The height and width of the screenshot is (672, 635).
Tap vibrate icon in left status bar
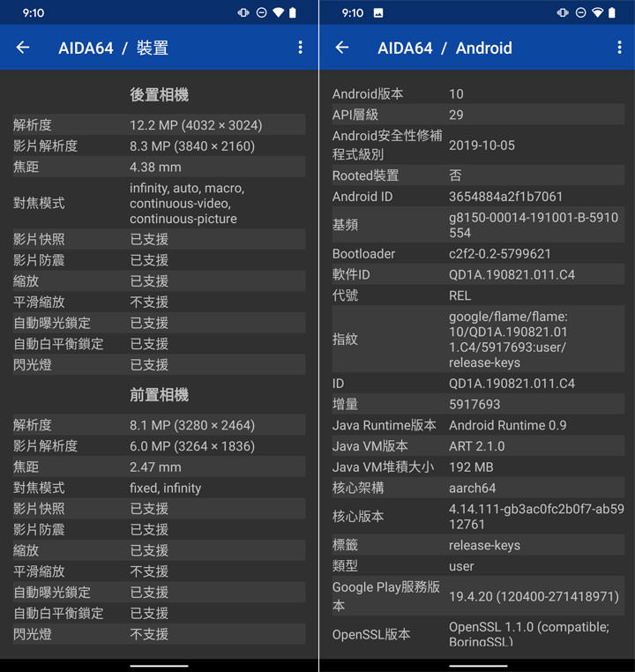(x=243, y=13)
